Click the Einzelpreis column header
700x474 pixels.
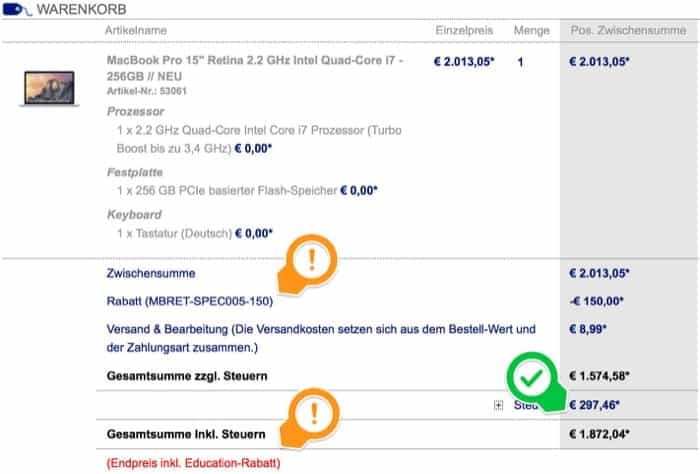[464, 30]
